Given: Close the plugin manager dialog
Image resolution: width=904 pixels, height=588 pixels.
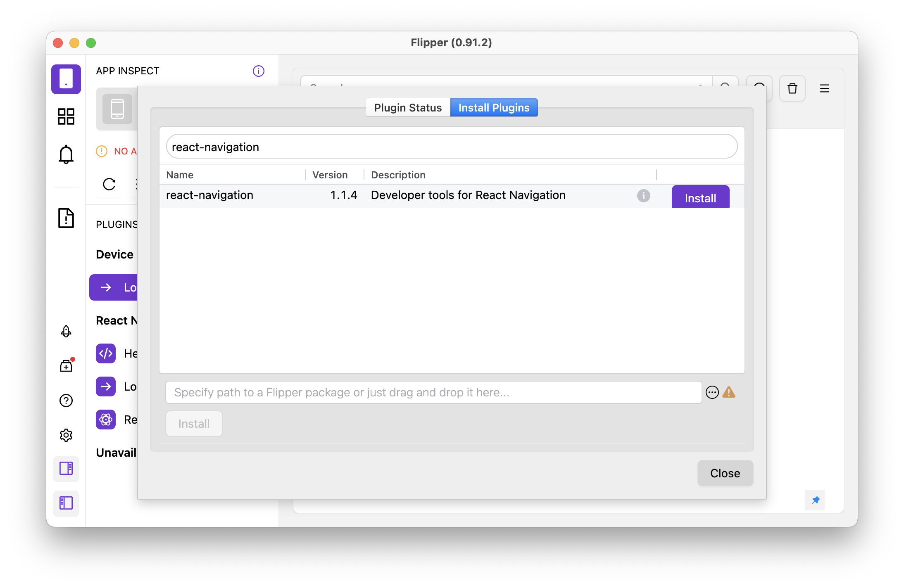Looking at the screenshot, I should tap(725, 473).
